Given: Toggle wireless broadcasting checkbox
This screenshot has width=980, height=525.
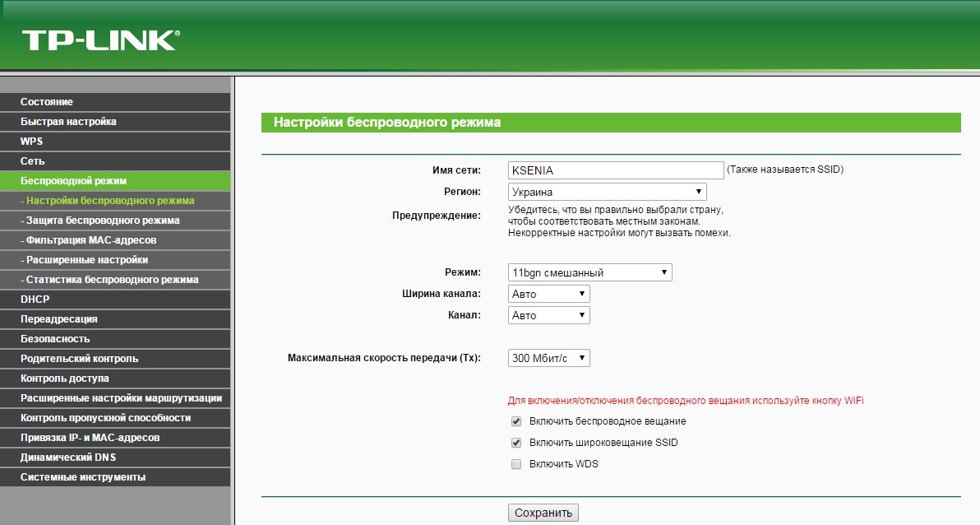Looking at the screenshot, I should (x=516, y=421).
